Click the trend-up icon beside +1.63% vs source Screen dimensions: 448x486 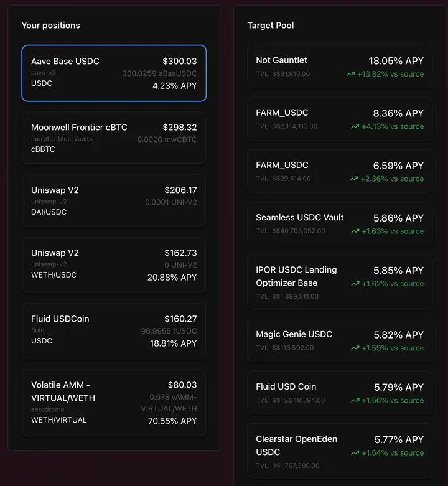point(355,231)
